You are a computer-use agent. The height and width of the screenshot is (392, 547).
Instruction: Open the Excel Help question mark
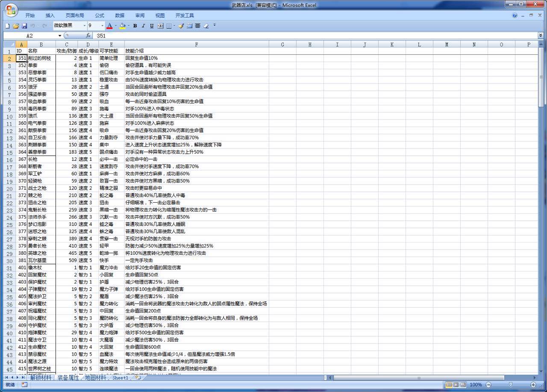515,15
